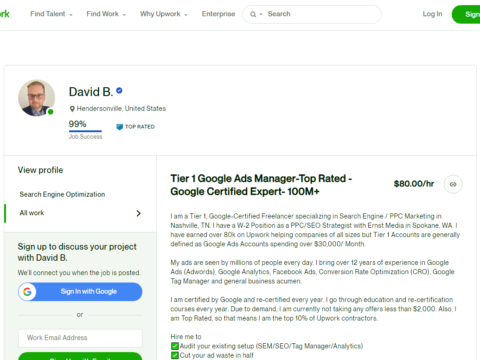Click the All work chevron arrow
Viewport: 480px width, 360px height.
click(139, 213)
